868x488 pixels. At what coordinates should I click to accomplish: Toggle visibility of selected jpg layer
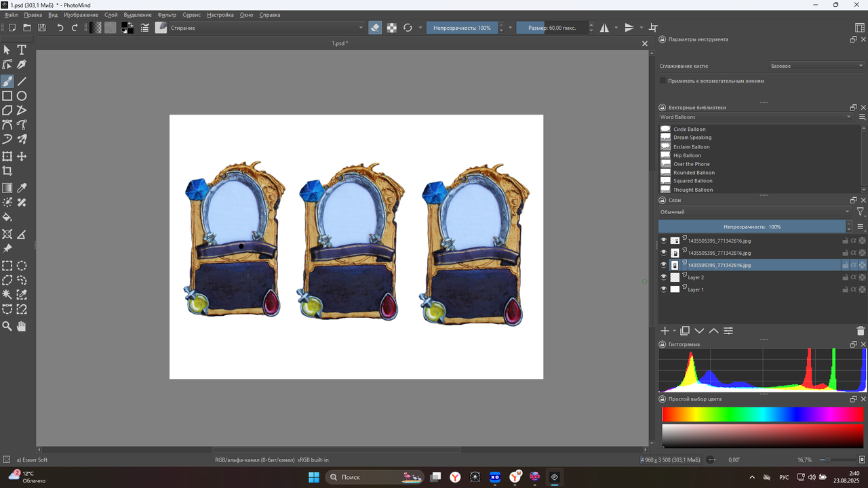(x=664, y=265)
